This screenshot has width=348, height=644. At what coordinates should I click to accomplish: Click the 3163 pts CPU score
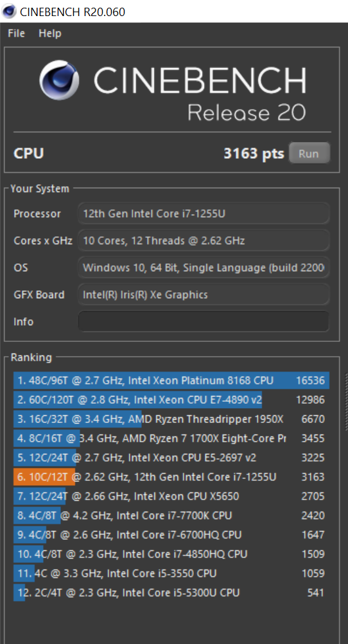[x=254, y=154]
